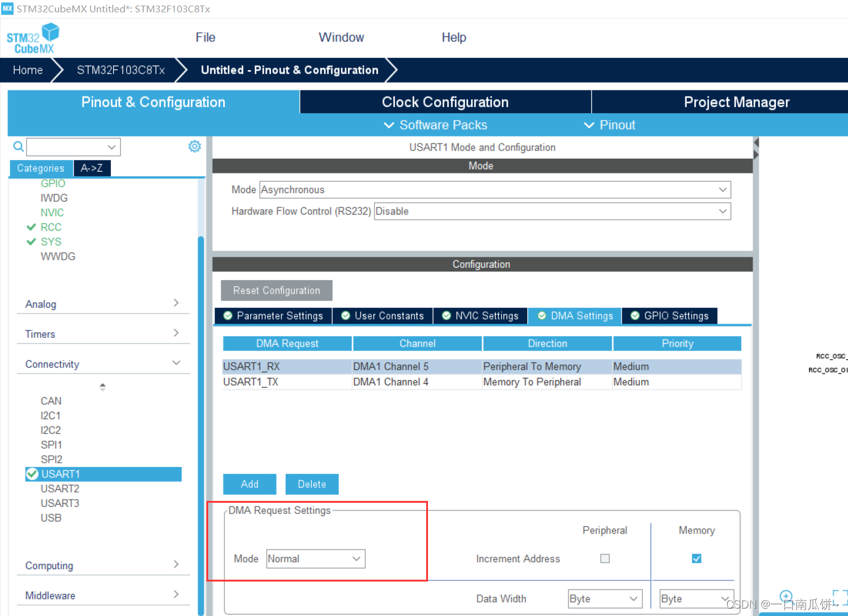Click the DMA1 Channel 5 cell
The width and height of the screenshot is (848, 616).
417,367
